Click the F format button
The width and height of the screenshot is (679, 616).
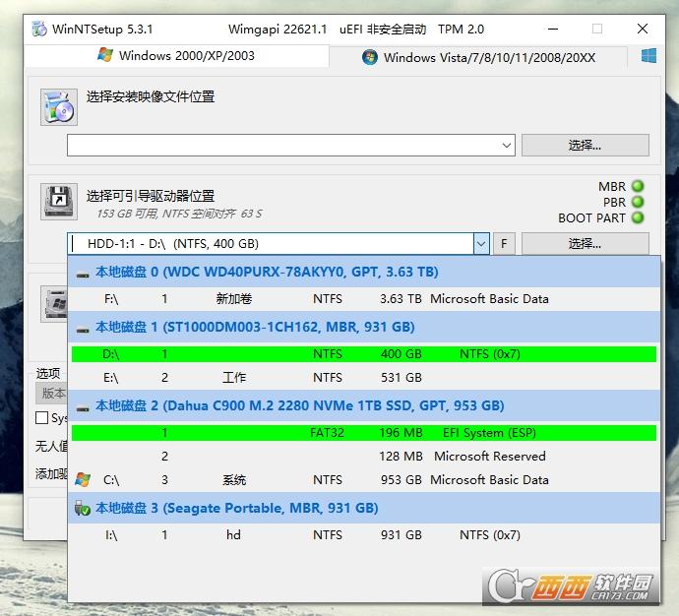pos(504,244)
